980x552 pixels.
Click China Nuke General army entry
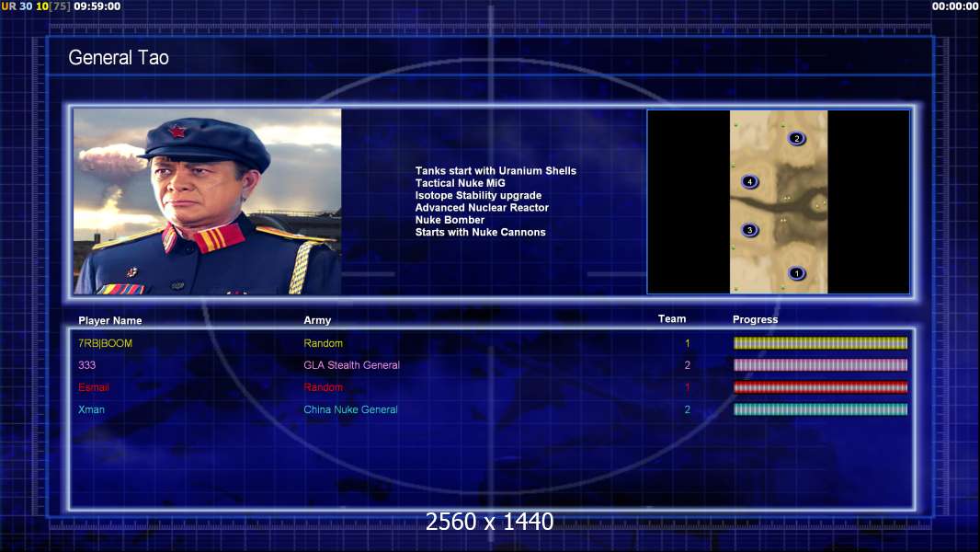350,409
